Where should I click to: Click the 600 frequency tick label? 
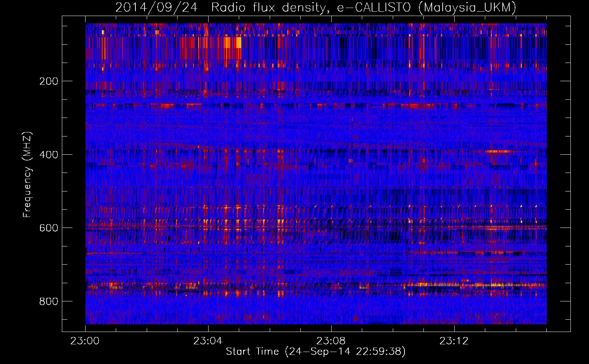49,228
